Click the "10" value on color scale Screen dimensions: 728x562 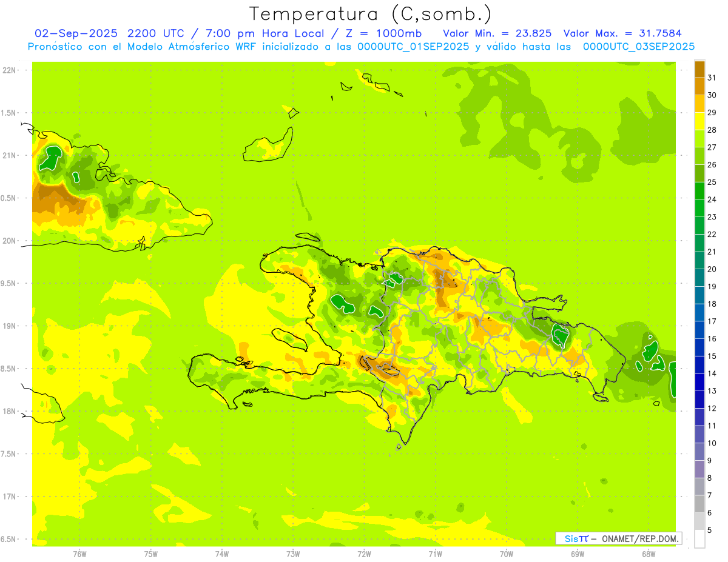712,443
